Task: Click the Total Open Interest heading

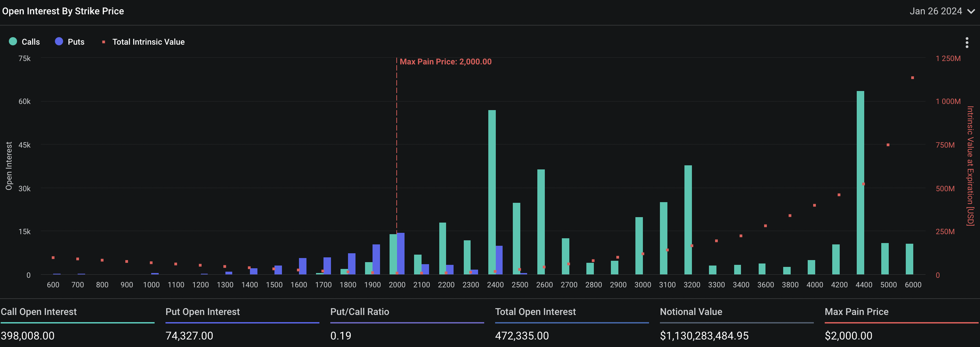Action: click(535, 312)
